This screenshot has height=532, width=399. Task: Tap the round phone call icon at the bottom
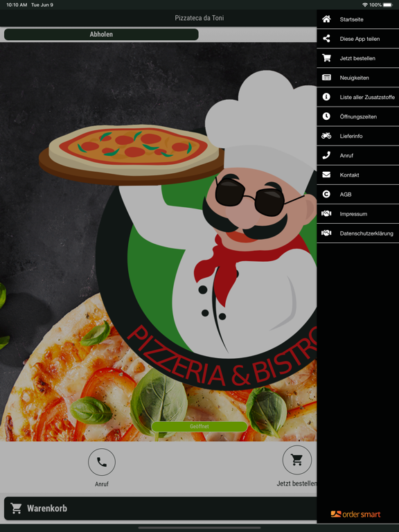[102, 462]
